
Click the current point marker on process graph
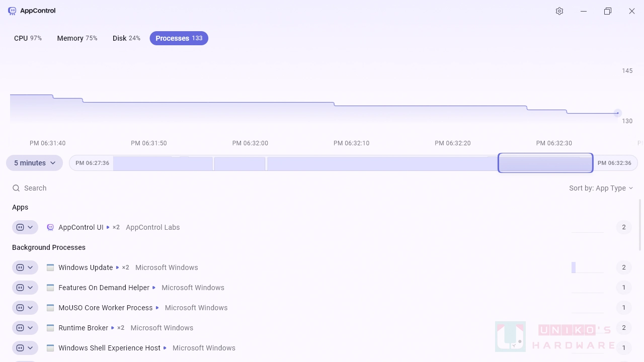click(x=617, y=113)
